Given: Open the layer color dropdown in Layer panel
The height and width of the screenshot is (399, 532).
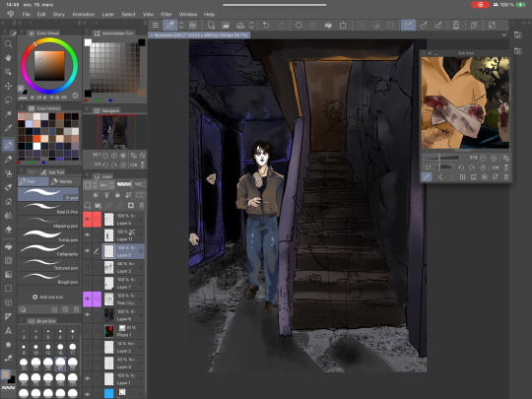Looking at the screenshot, I should click(x=91, y=185).
